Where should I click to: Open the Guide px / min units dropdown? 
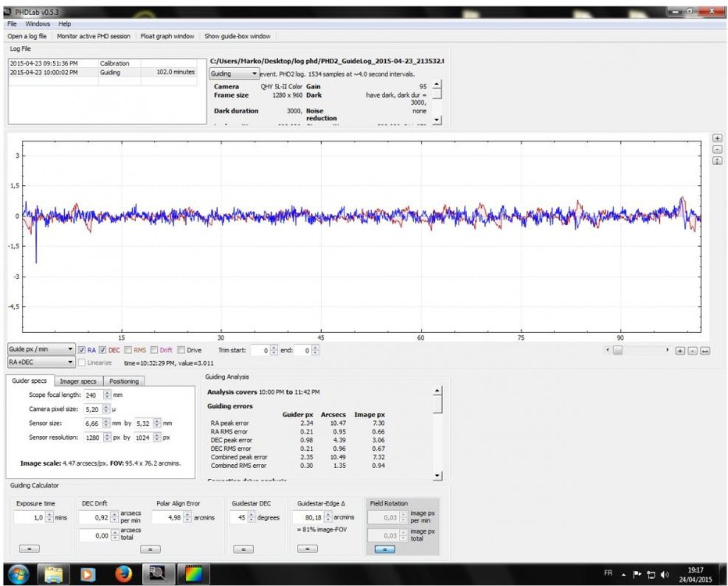(x=41, y=349)
